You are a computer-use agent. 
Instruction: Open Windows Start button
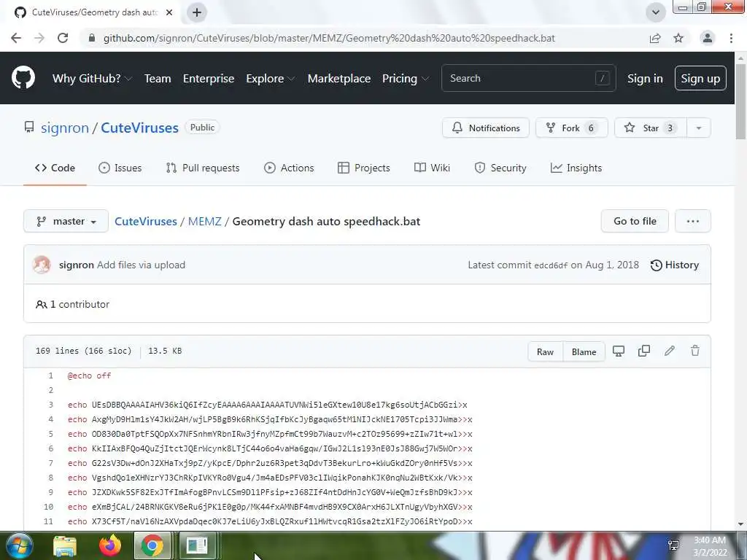tap(19, 545)
